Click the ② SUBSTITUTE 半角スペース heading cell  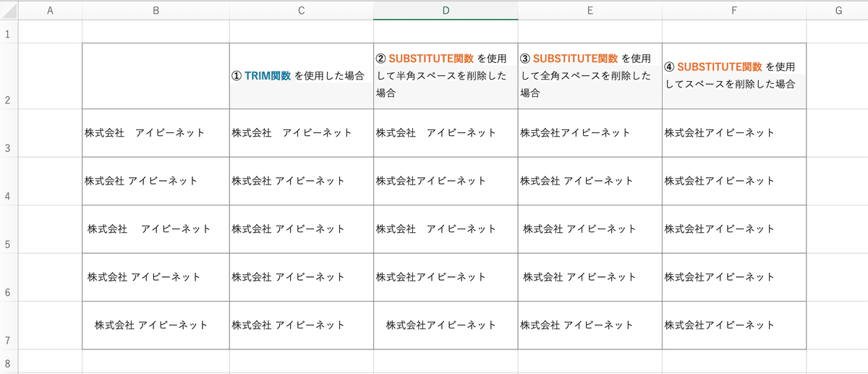click(446, 76)
